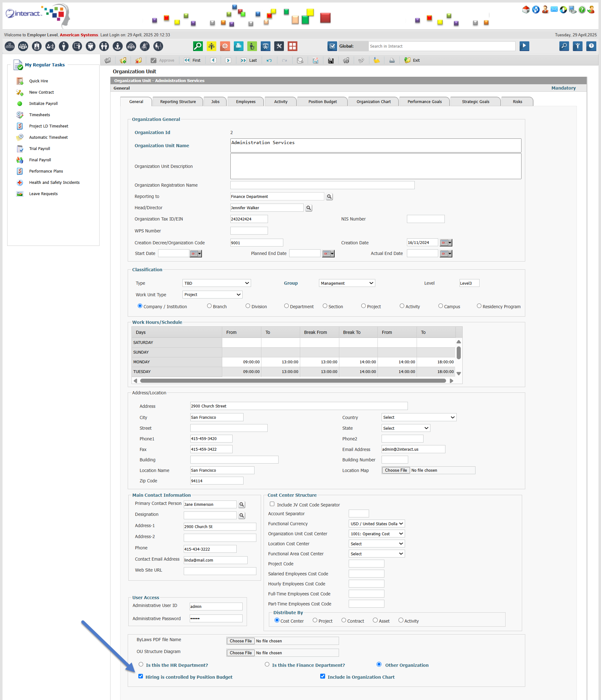Viewport: 601px width, 700px height.
Task: Click the green magnifier search icon
Action: point(198,46)
